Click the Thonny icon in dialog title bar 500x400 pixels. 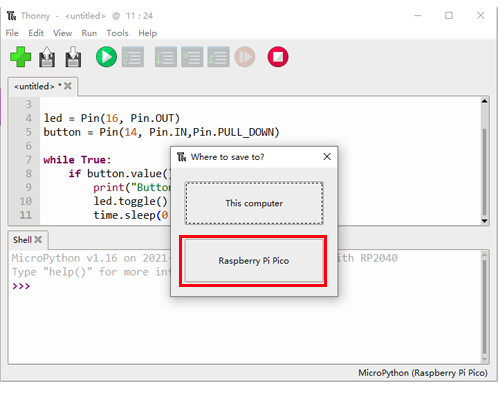pos(181,157)
